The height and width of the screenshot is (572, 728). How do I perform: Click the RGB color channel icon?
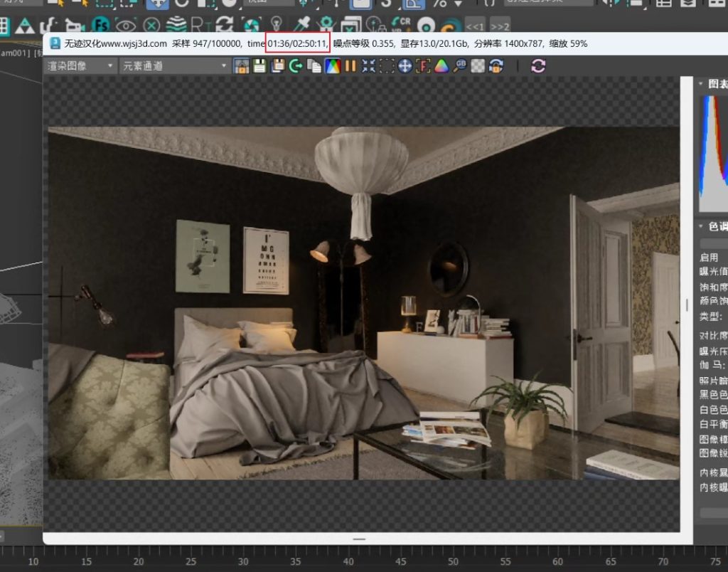pos(332,66)
